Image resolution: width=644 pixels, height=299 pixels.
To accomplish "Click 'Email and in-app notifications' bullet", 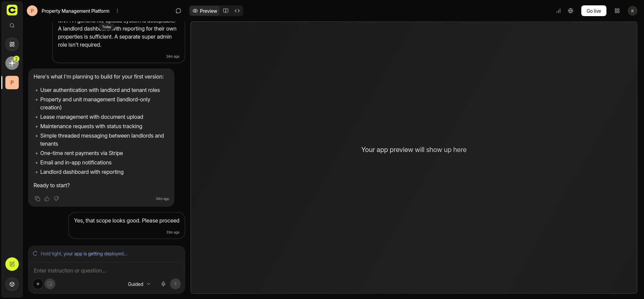I will coord(76,162).
